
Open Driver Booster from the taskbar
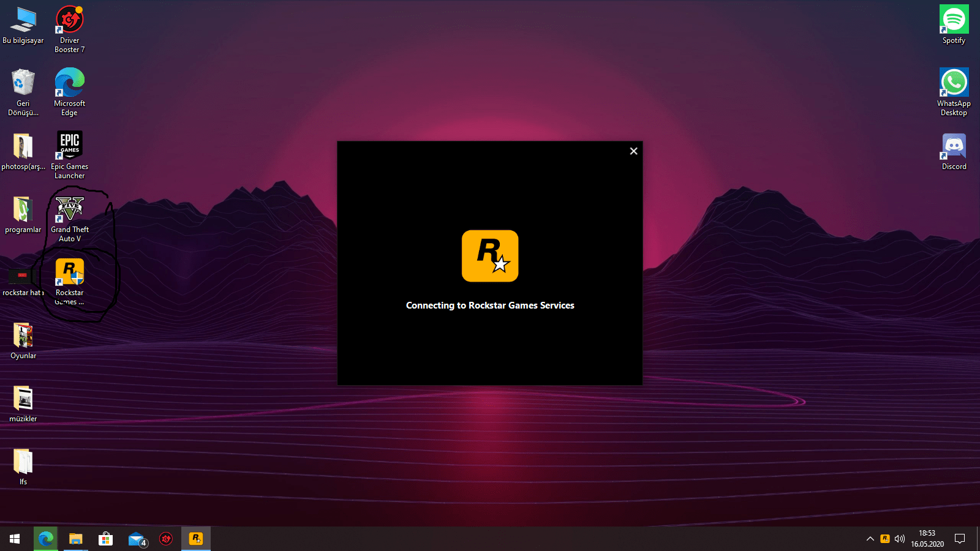click(166, 539)
